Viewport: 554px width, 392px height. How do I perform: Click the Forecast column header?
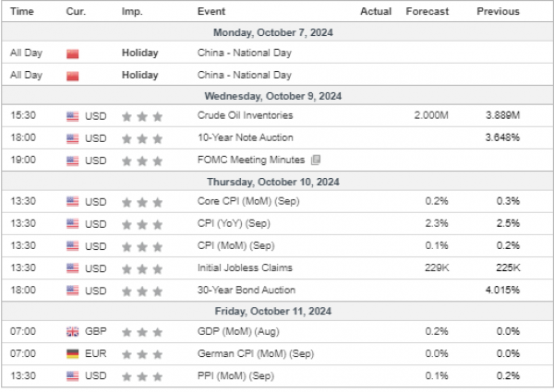point(428,11)
